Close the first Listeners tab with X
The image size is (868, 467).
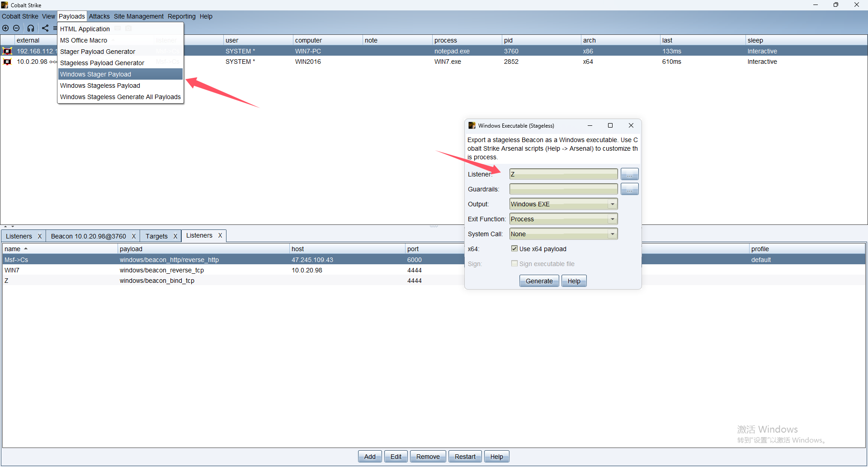tap(40, 236)
